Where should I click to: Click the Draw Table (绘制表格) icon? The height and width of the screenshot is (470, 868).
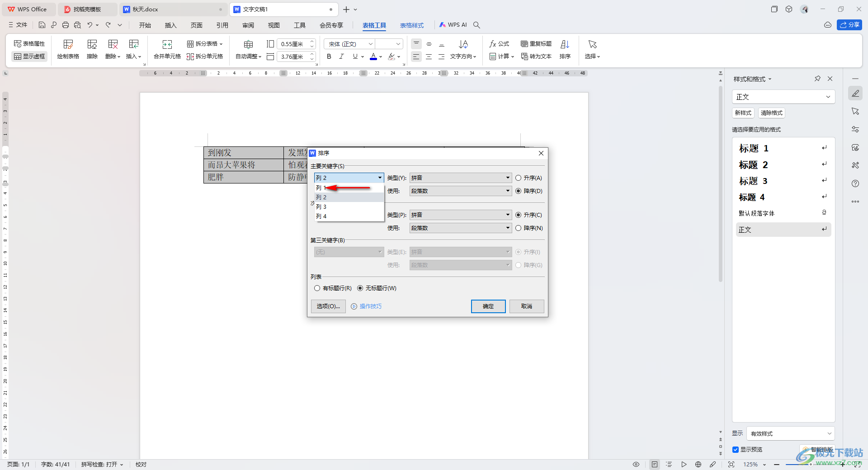tap(68, 45)
